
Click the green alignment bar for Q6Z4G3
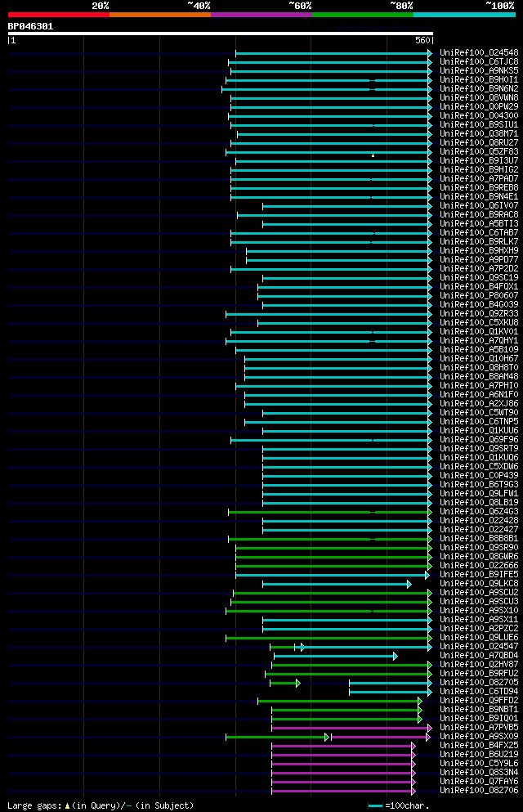coord(329,512)
